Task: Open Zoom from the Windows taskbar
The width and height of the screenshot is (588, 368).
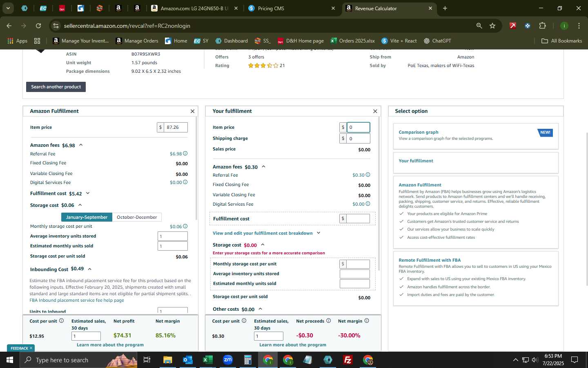Action: click(227, 360)
